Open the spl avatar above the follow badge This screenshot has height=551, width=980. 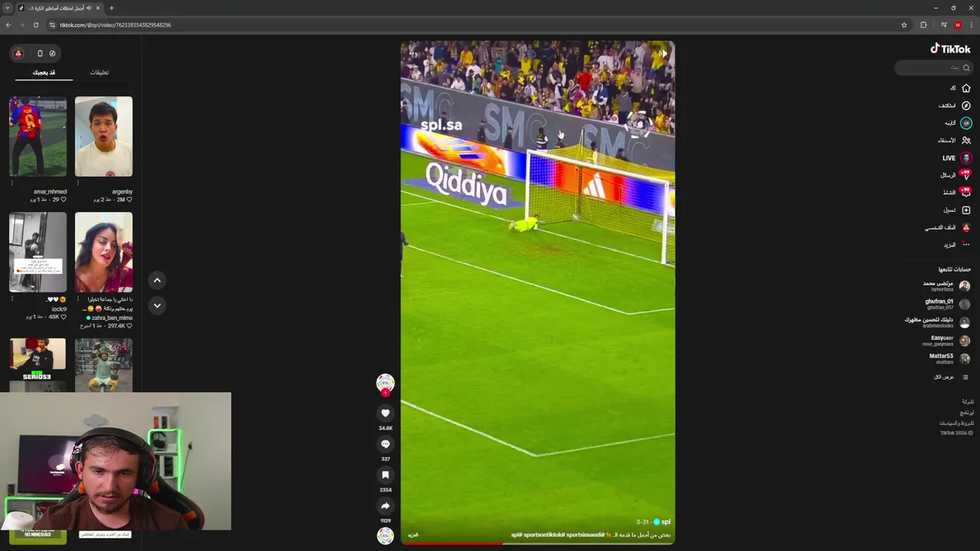tap(385, 382)
